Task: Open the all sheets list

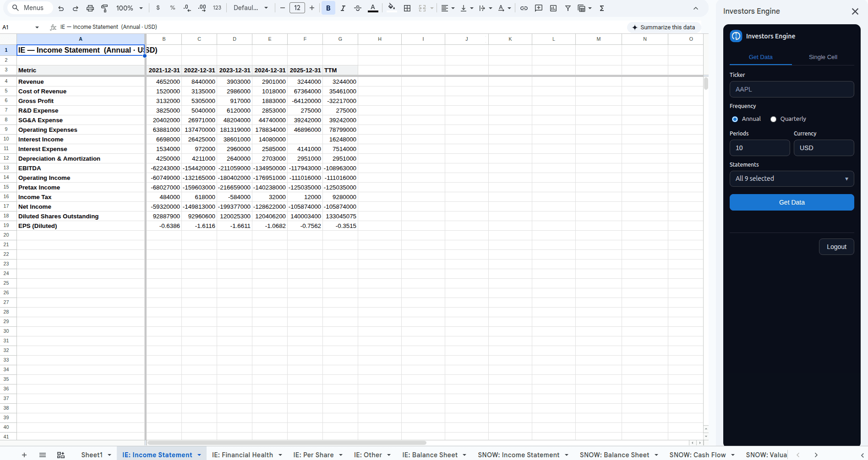Action: pos(43,455)
